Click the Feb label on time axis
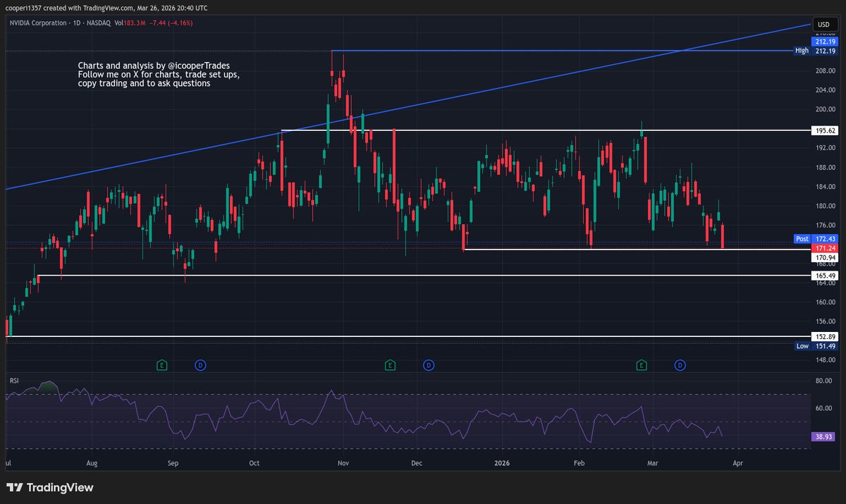This screenshot has width=846, height=504. click(580, 464)
